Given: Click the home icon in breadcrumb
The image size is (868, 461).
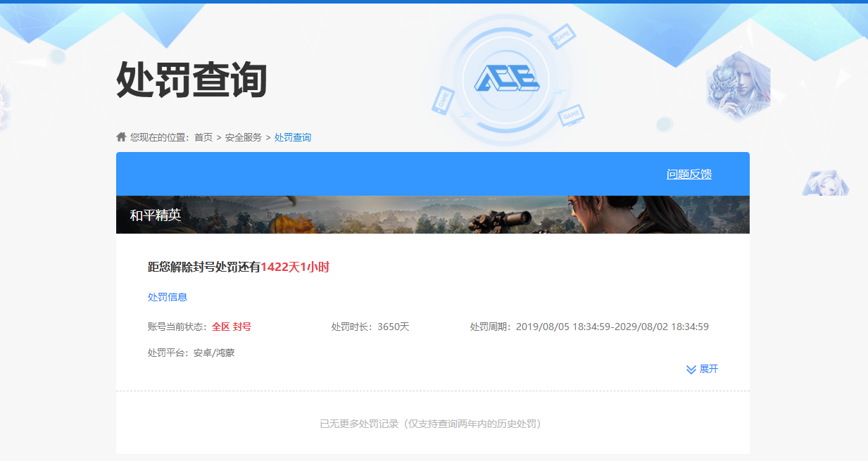Looking at the screenshot, I should pyautogui.click(x=121, y=137).
